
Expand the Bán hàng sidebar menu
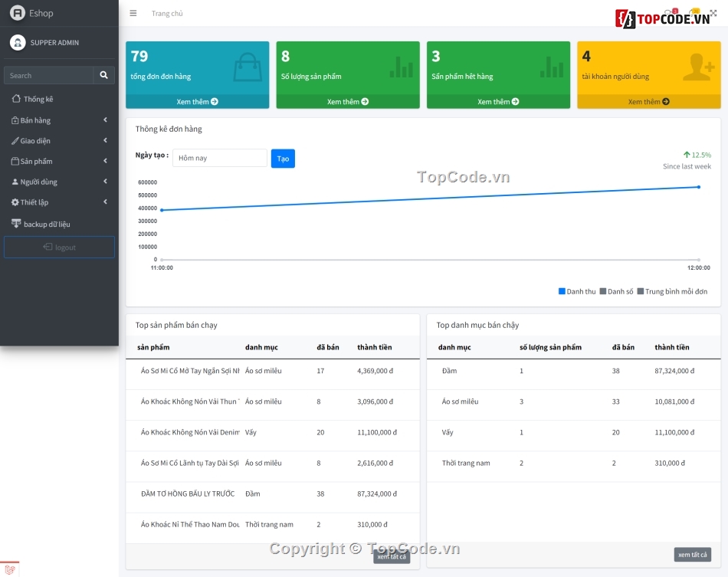click(58, 120)
